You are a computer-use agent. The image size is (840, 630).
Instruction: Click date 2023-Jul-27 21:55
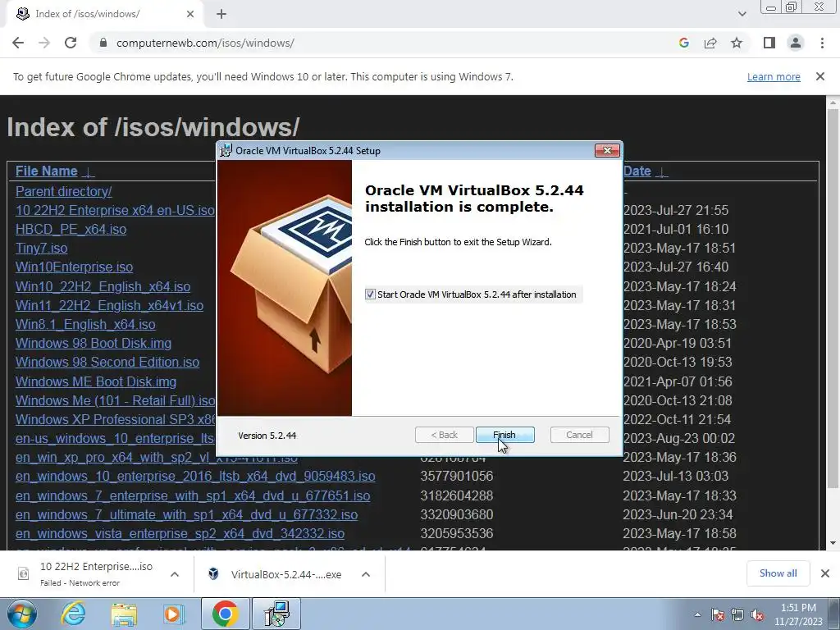676,211
